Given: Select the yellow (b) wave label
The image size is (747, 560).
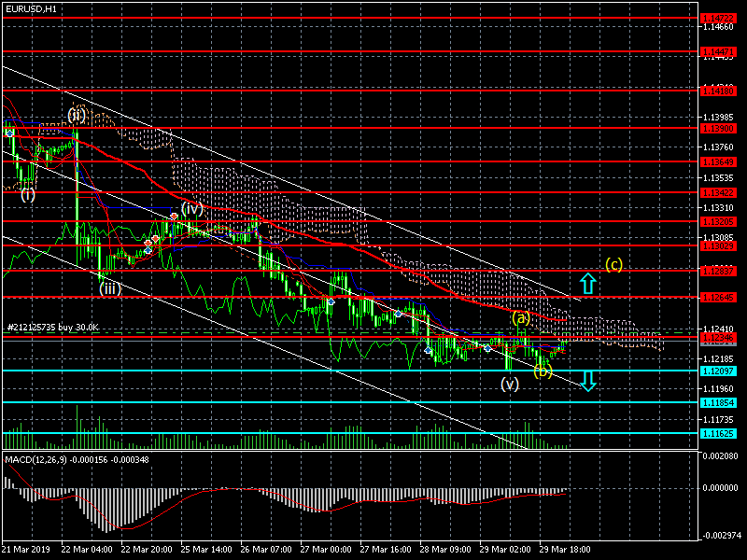Looking at the screenshot, I should [543, 371].
